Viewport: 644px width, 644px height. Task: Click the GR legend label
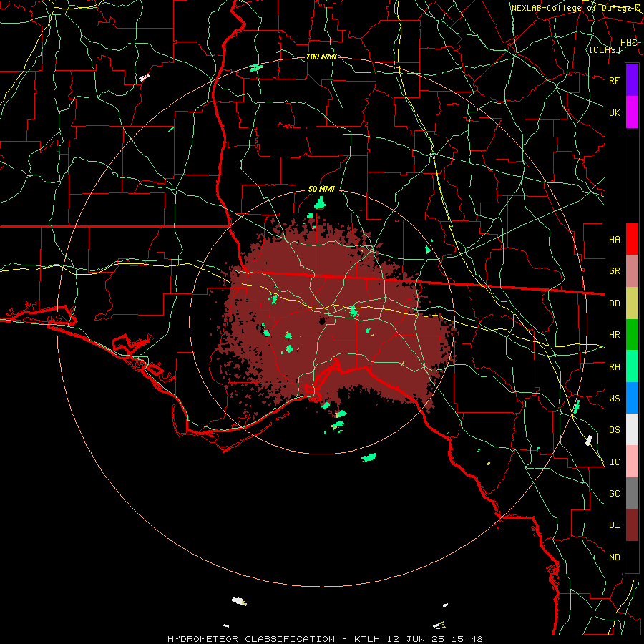tap(614, 271)
